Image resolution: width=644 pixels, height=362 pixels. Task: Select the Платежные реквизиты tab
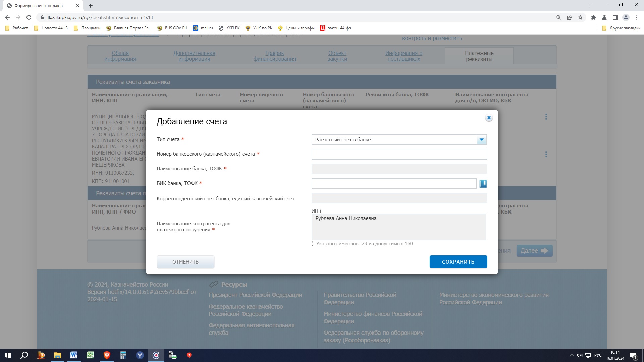point(479,56)
